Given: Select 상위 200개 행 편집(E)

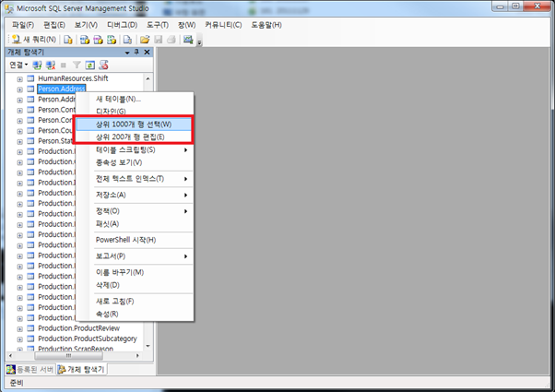Looking at the screenshot, I should coord(135,137).
